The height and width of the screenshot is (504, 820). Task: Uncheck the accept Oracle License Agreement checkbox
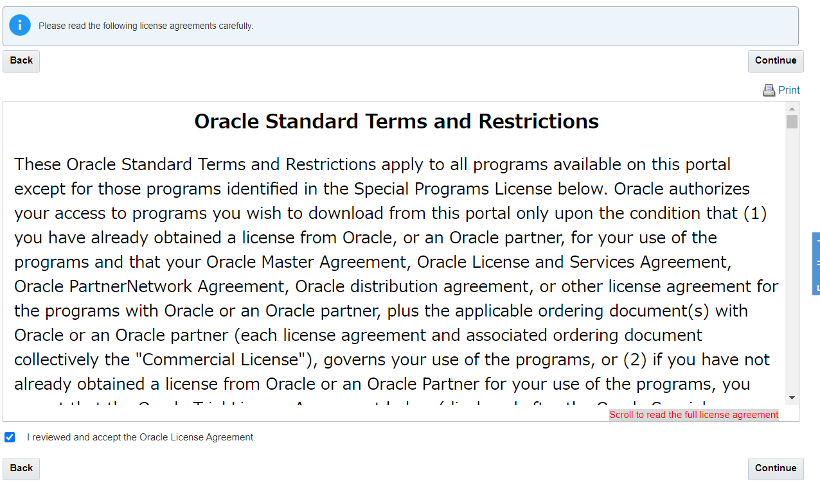10,437
